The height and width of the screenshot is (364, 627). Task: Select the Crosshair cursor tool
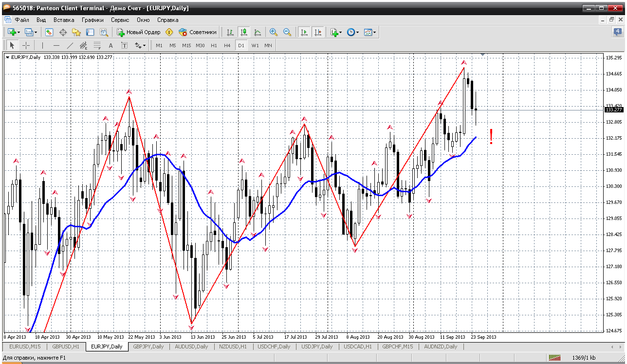click(26, 45)
